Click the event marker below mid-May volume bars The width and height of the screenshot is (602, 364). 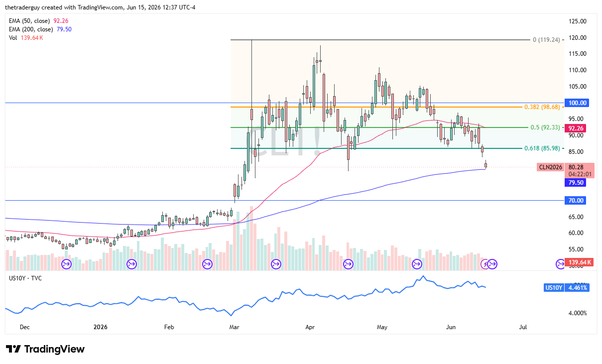pyautogui.click(x=417, y=263)
